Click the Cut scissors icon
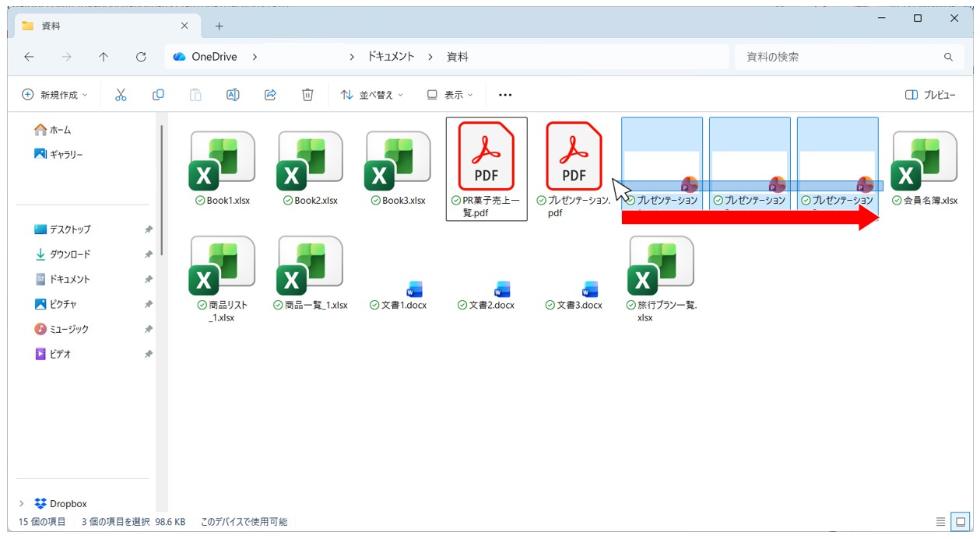Image resolution: width=980 pixels, height=539 pixels. tap(121, 95)
